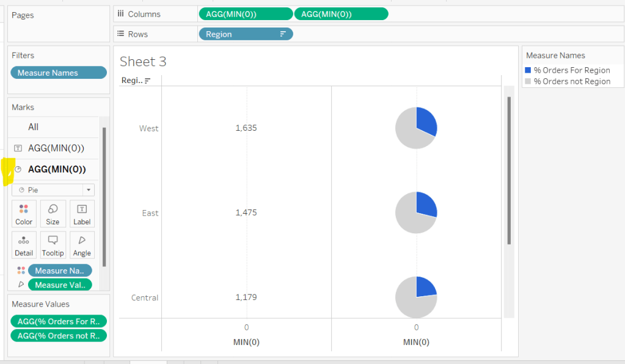The height and width of the screenshot is (364, 625).
Task: Select the first AGG(MIN(0)) pill in Columns
Action: tap(246, 14)
